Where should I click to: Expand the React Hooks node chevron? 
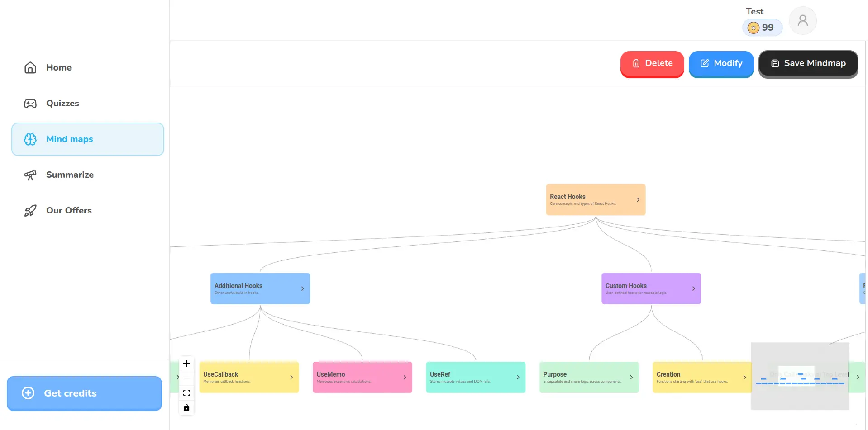[x=638, y=200]
